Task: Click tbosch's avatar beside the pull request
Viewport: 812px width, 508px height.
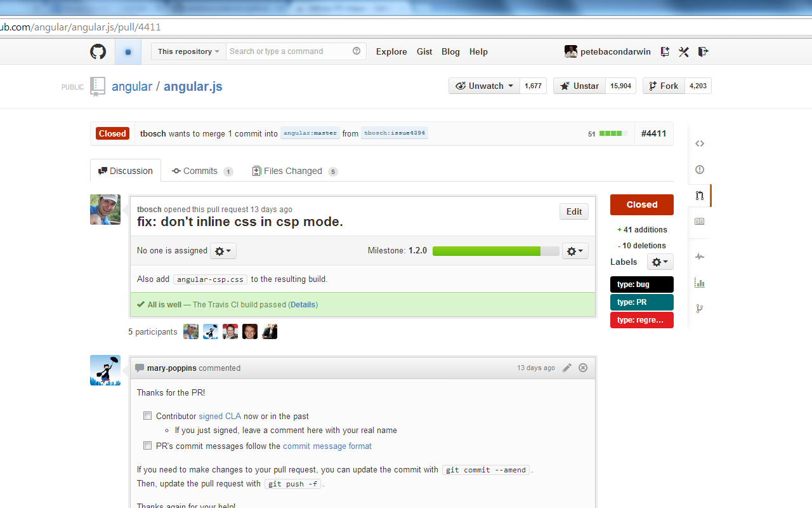Action: pyautogui.click(x=105, y=210)
